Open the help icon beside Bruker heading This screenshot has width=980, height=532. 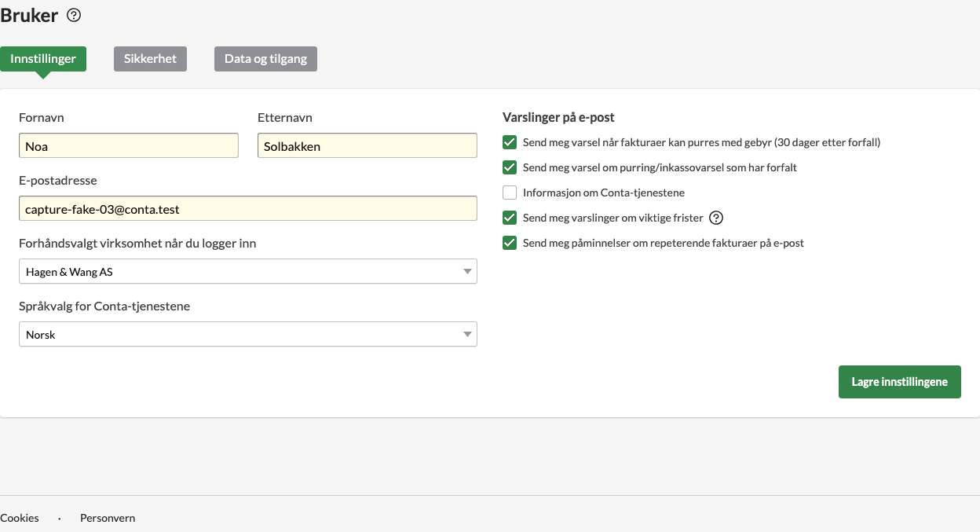coord(74,15)
